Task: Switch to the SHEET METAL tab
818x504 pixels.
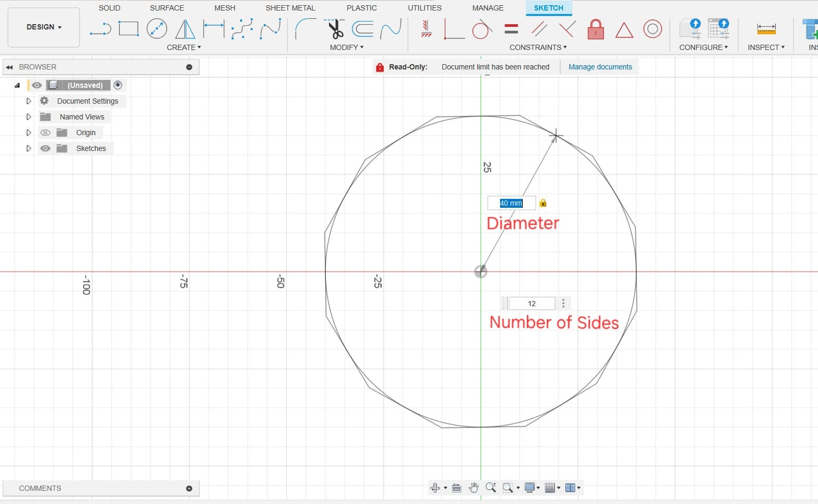Action: [x=290, y=8]
